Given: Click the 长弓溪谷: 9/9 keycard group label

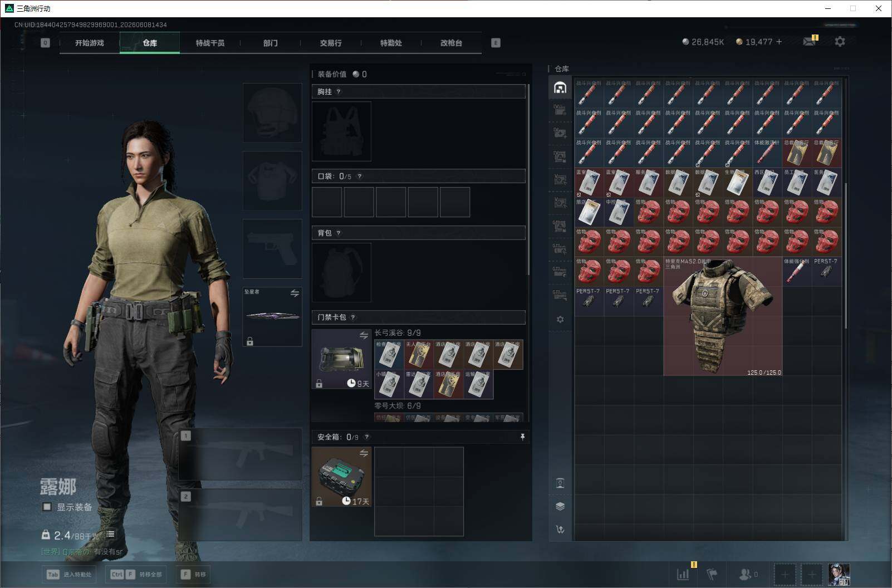Looking at the screenshot, I should 398,333.
